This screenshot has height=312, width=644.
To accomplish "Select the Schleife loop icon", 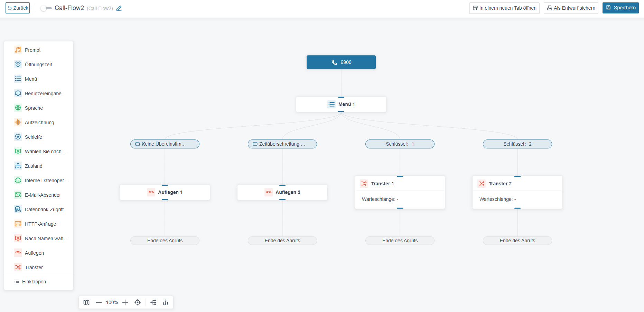I will 18,137.
